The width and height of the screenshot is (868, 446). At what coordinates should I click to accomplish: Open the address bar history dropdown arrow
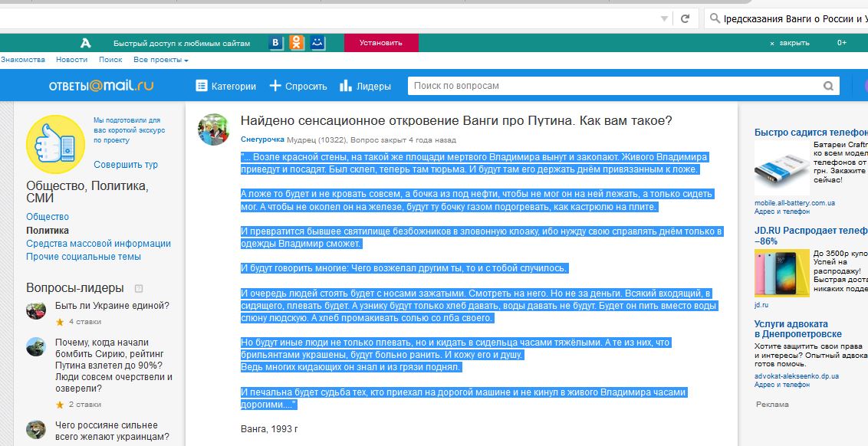(664, 18)
